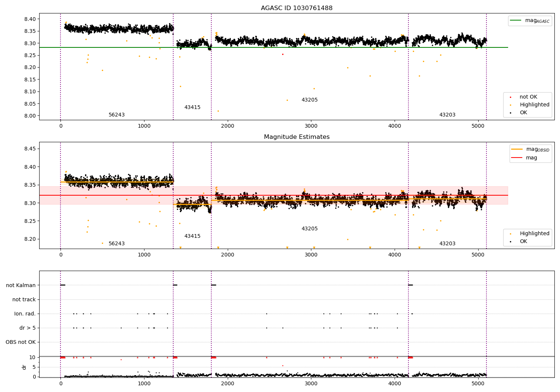Click the y-tick '5' on the dr axis

34,367
